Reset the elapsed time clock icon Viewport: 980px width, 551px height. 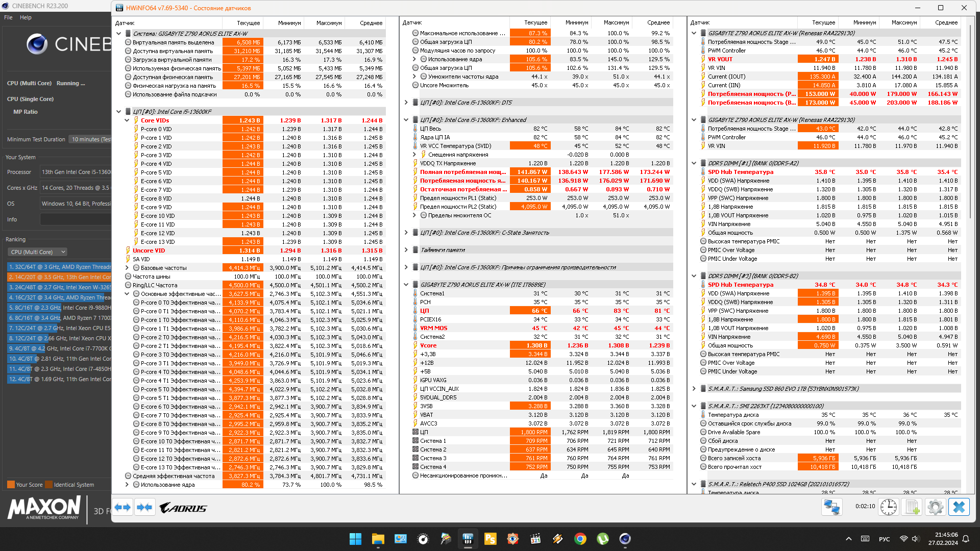pyautogui.click(x=888, y=507)
